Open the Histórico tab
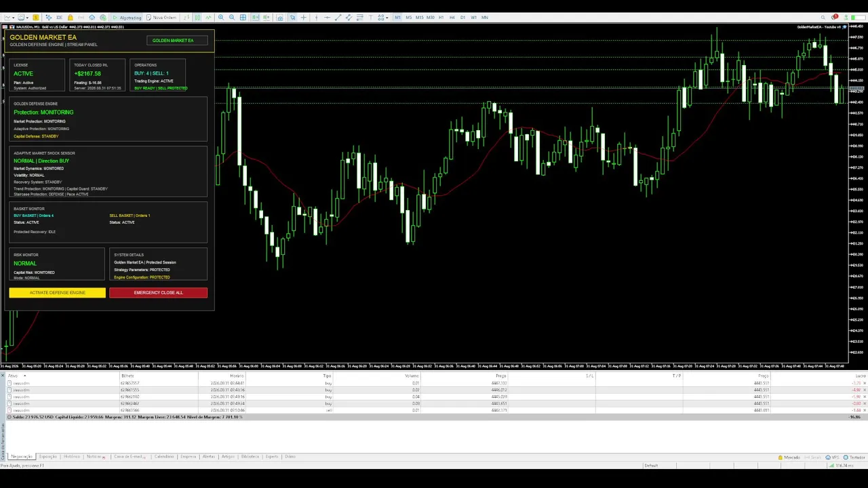Screen dimensions: 868x488 pos(72,456)
